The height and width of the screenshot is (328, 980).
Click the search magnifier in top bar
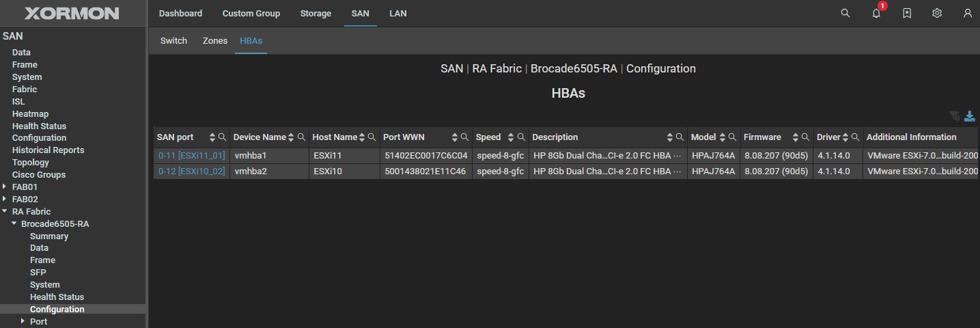click(x=845, y=13)
